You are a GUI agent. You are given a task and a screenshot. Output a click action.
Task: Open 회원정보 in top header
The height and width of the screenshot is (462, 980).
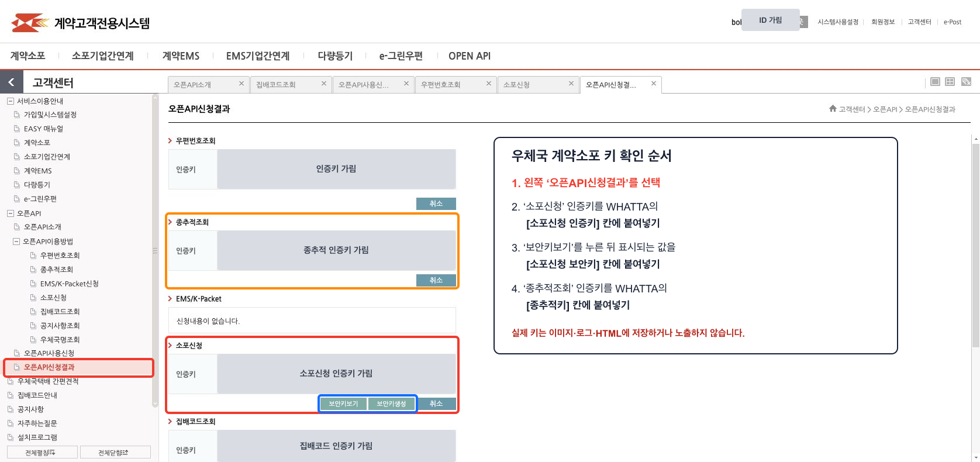[x=883, y=22]
